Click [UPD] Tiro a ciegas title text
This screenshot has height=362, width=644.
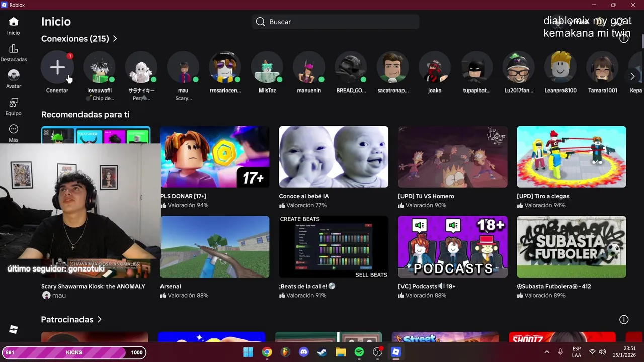(x=543, y=196)
